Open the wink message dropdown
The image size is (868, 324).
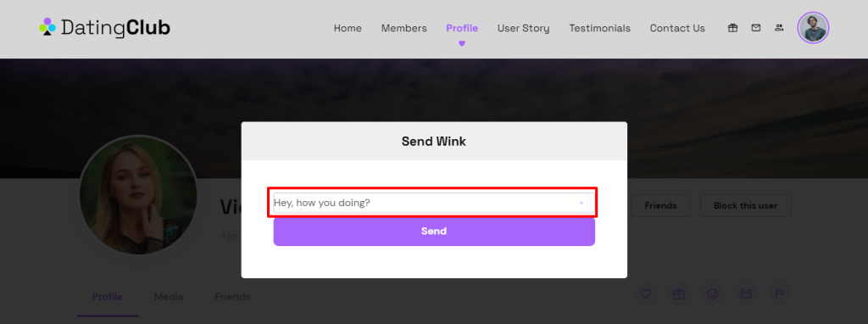click(433, 203)
